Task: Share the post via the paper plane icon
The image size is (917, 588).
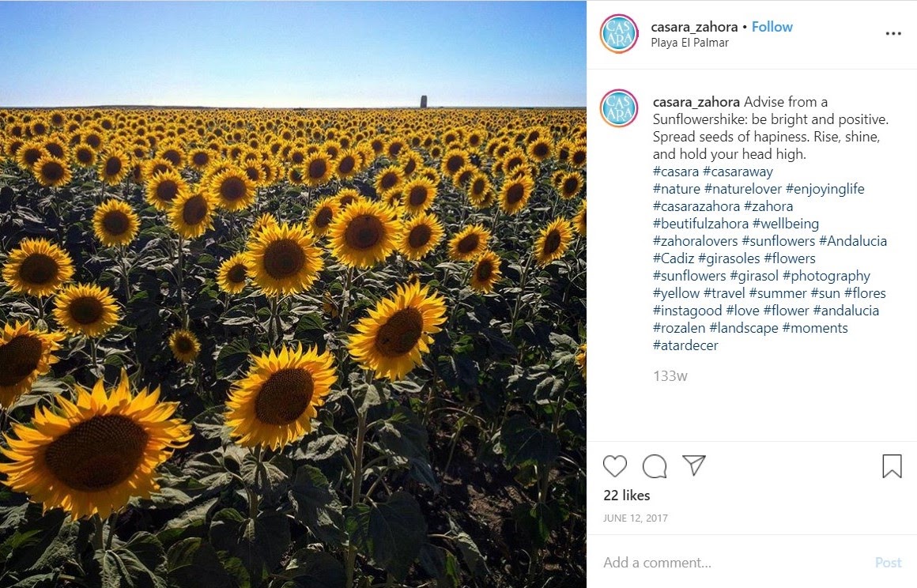Action: pyautogui.click(x=693, y=466)
